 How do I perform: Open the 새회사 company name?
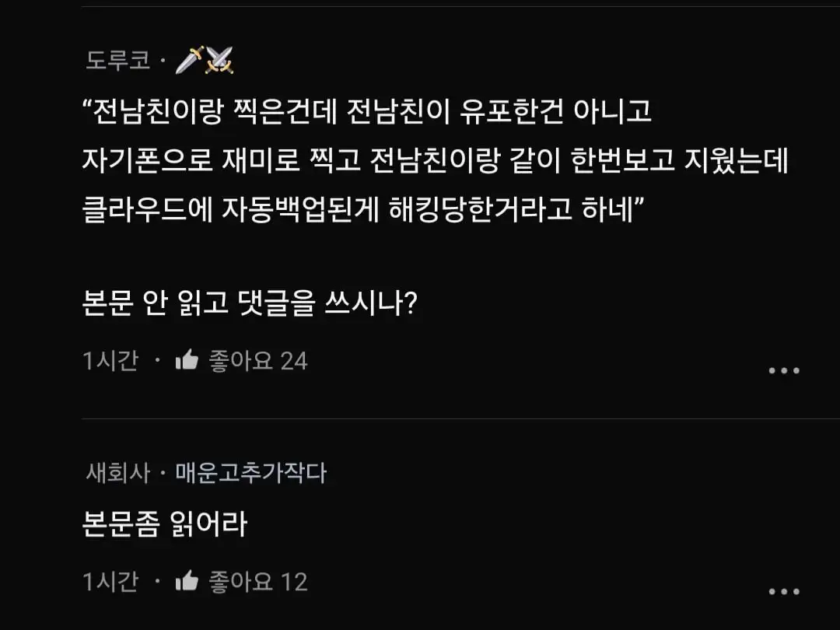(117, 472)
